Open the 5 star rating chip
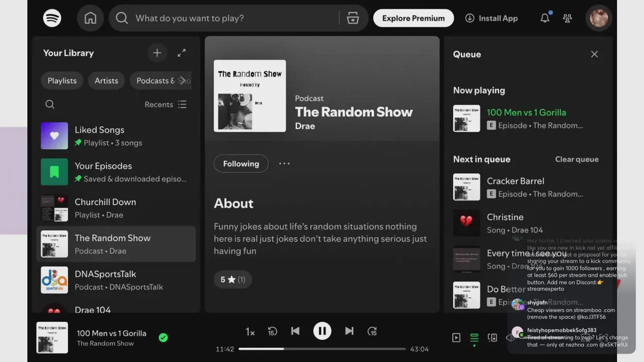 click(x=232, y=280)
